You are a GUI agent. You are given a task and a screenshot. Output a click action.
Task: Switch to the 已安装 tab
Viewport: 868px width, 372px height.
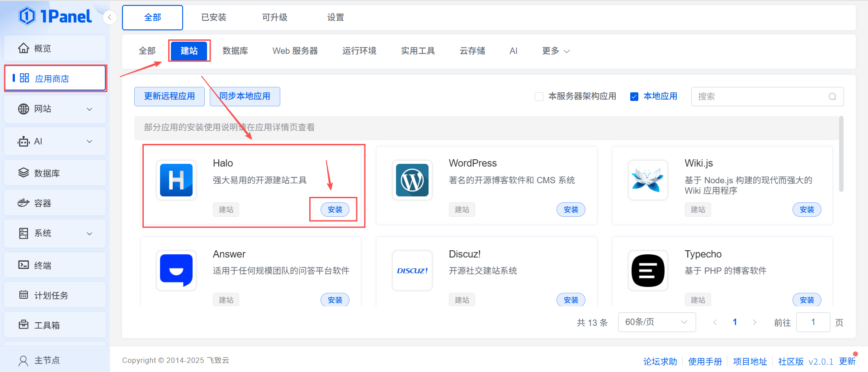[x=213, y=18]
